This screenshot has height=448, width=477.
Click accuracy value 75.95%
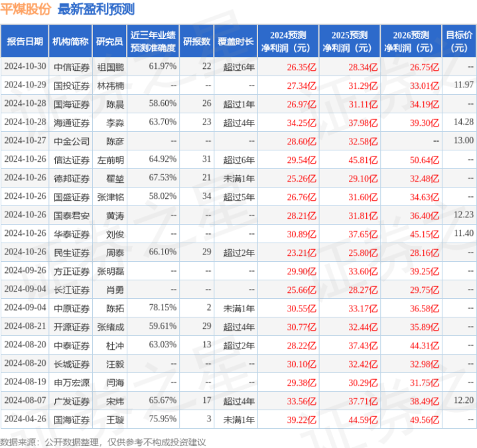[163, 419]
